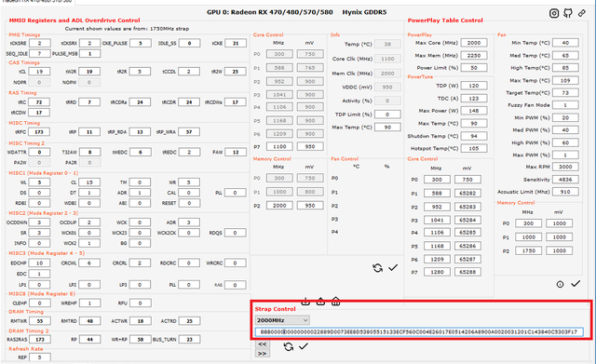The height and width of the screenshot is (364, 596).
Task: Click the << previous strap button
Action: click(263, 344)
